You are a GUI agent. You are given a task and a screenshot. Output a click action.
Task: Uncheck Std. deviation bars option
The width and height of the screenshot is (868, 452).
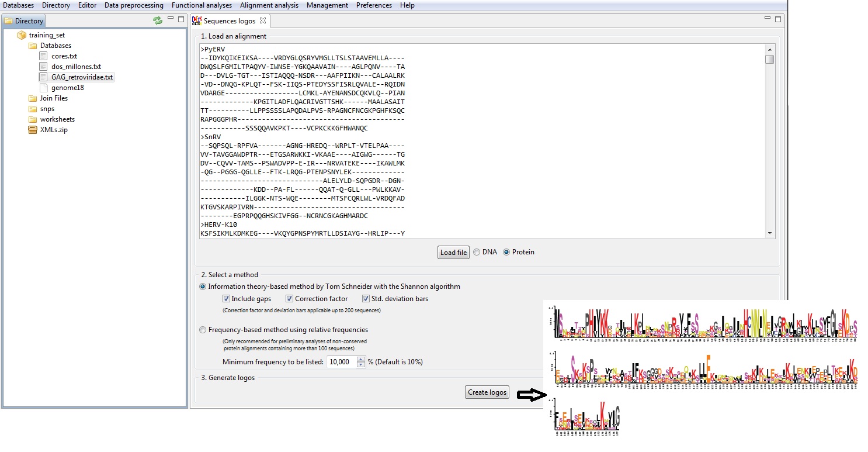click(x=366, y=299)
